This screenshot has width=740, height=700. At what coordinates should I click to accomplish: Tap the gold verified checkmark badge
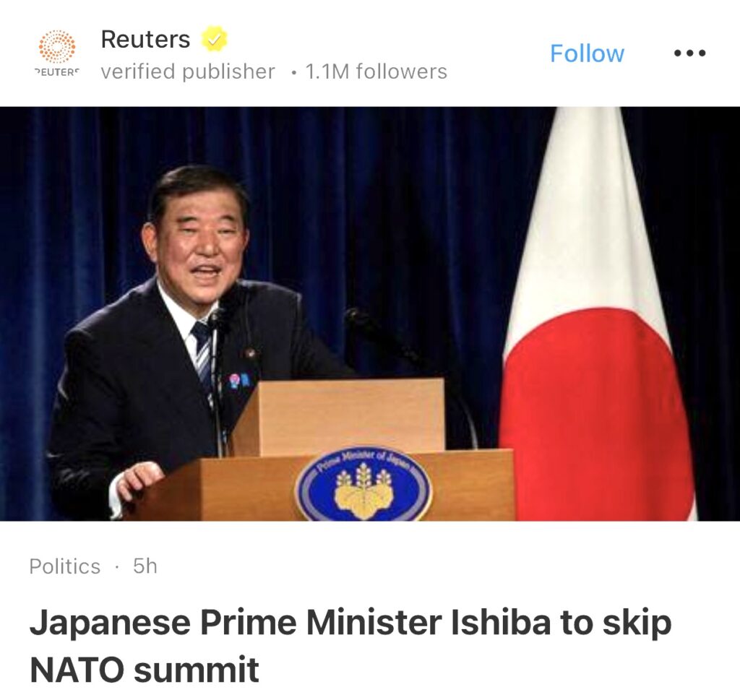(x=214, y=39)
